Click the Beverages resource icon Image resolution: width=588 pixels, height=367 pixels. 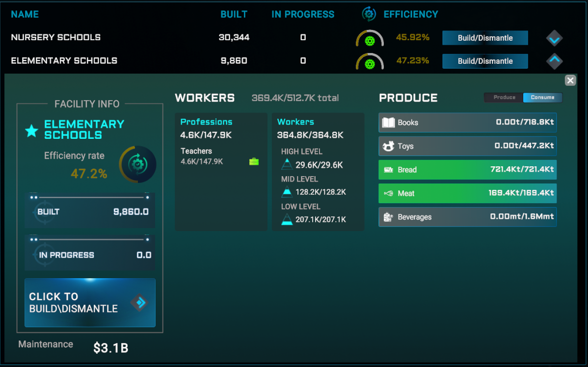[x=388, y=217]
